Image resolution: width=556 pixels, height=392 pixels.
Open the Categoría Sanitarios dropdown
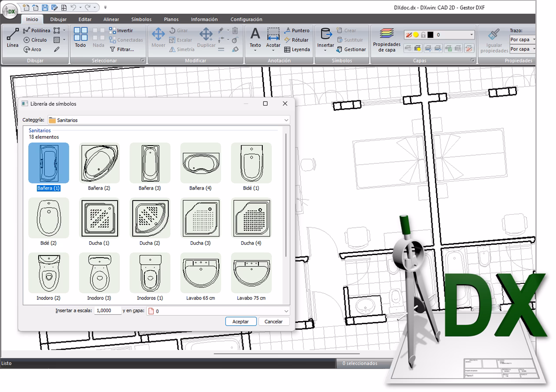286,120
